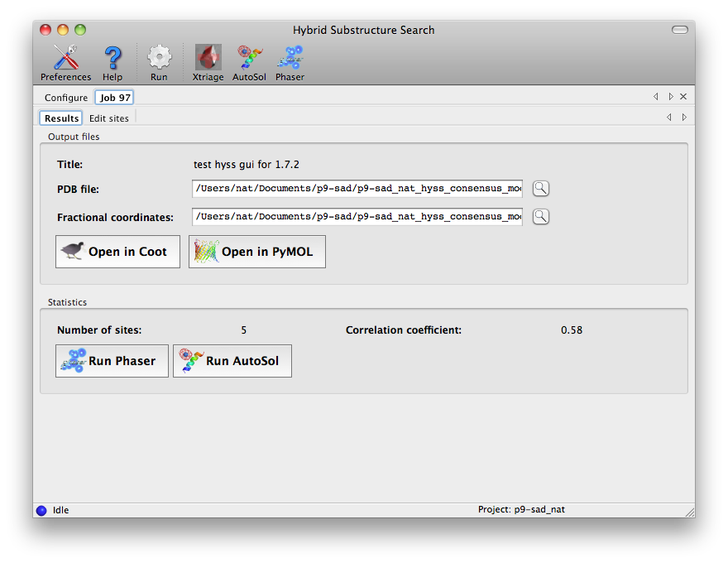Click the Open in Coot button
The height and width of the screenshot is (563, 728).
click(117, 252)
